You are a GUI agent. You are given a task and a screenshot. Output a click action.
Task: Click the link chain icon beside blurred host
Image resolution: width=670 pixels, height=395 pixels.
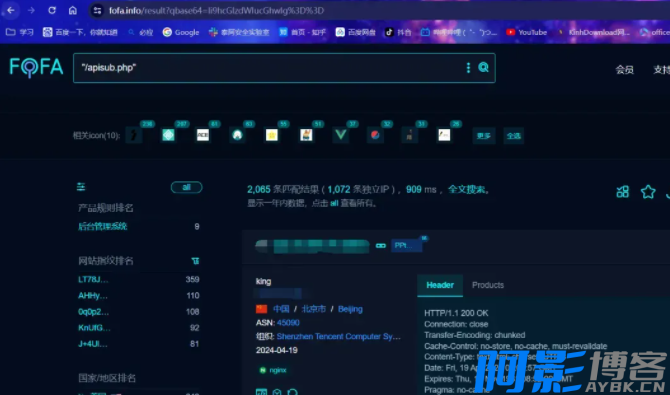pyautogui.click(x=380, y=245)
